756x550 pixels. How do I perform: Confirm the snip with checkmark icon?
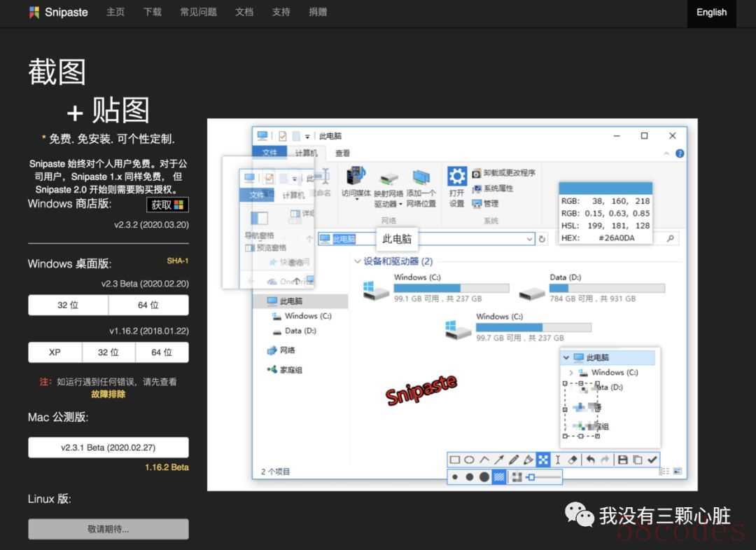tap(652, 460)
